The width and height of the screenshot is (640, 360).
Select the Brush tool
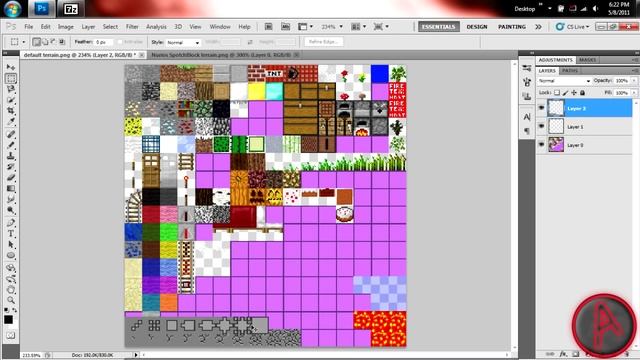point(11,145)
